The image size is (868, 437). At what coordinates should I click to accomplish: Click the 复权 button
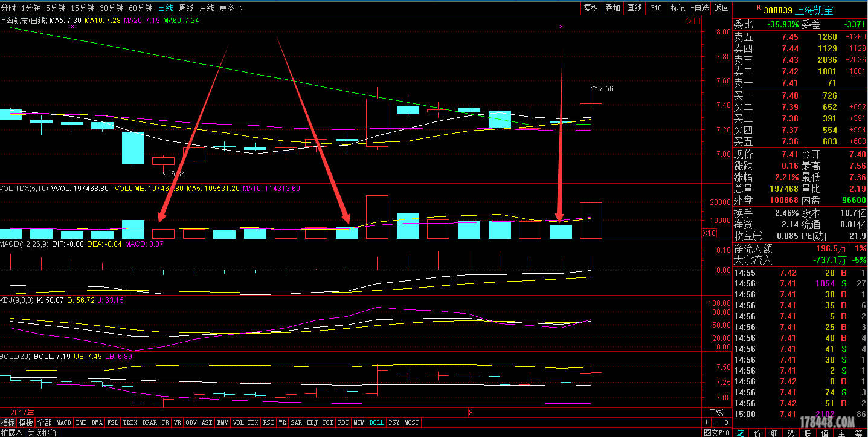tap(591, 8)
